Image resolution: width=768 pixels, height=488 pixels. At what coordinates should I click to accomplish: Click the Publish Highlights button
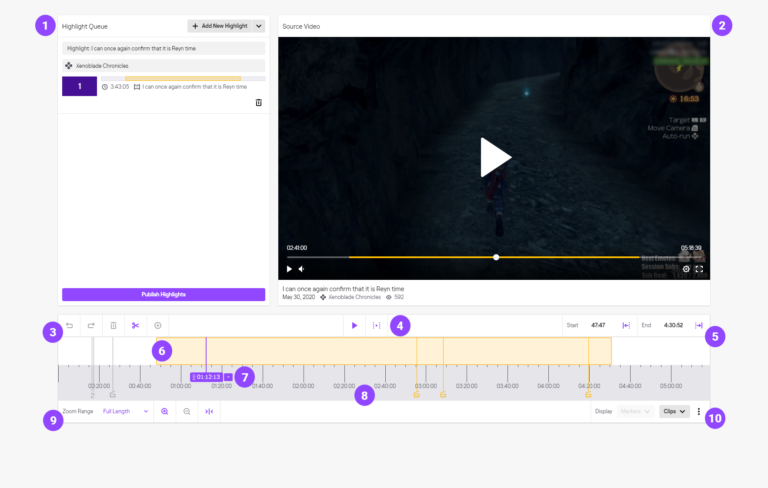164,294
